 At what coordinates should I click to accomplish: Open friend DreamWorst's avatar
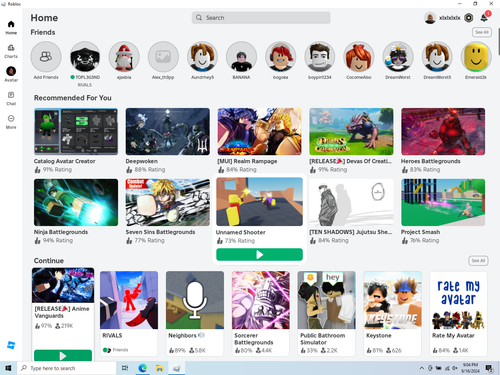398,57
